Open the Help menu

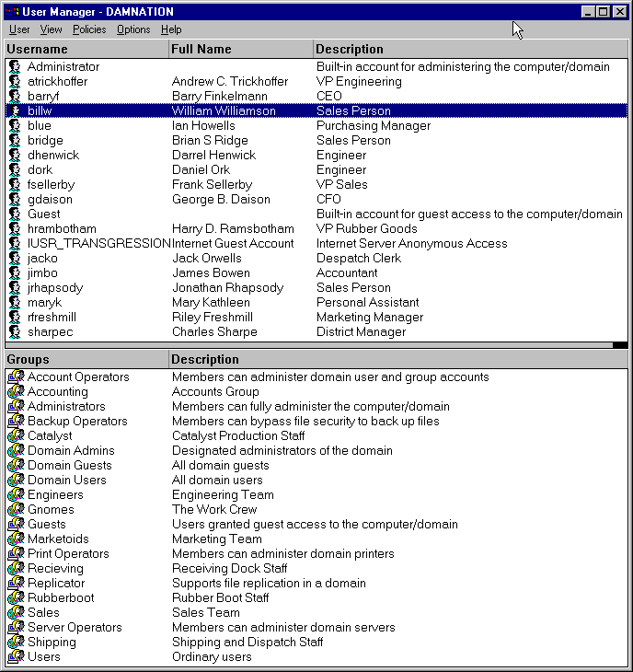coord(171,29)
